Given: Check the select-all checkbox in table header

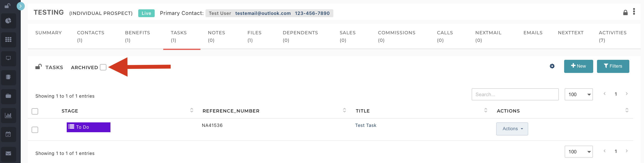Looking at the screenshot, I should [x=35, y=111].
